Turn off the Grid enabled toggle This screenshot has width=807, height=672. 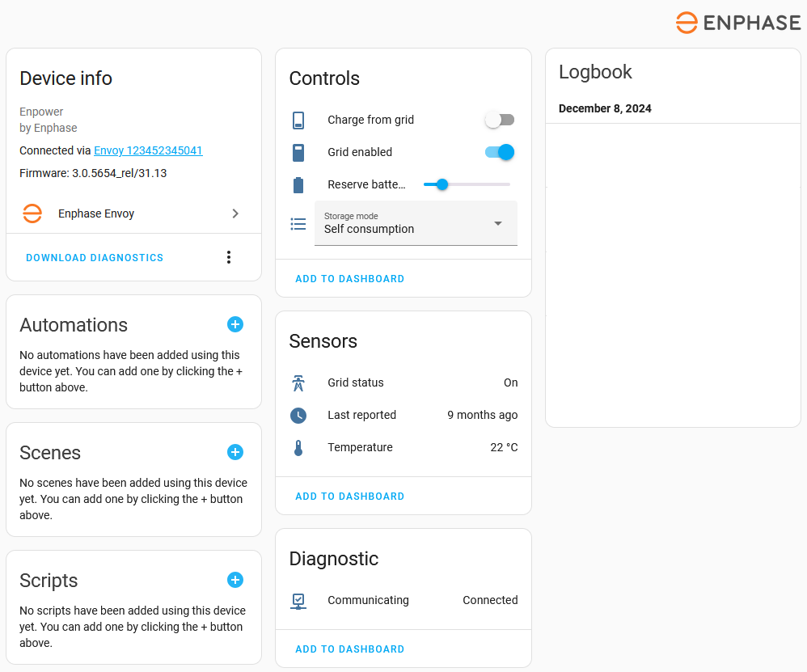pyautogui.click(x=499, y=152)
